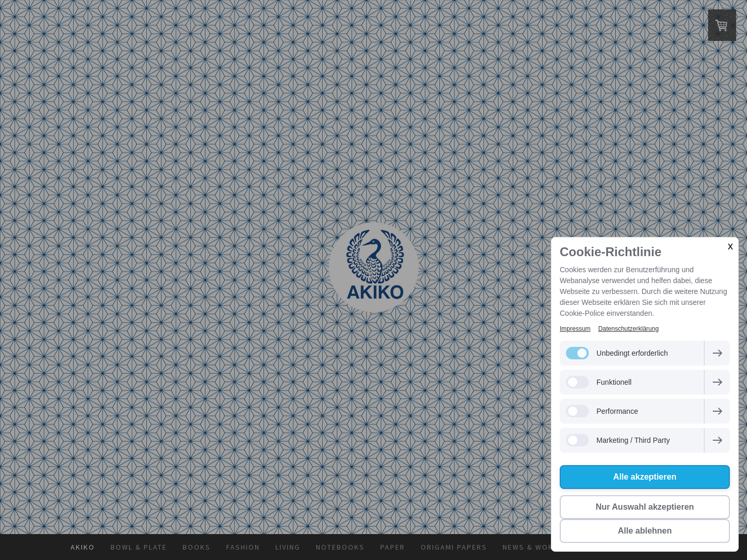Open the ORIGAMI PAPERS menu item
This screenshot has height=560, width=747.
tap(454, 547)
